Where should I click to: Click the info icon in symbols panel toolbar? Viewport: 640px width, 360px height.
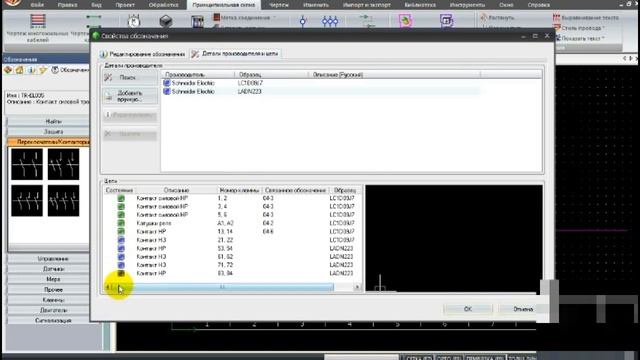[31, 70]
